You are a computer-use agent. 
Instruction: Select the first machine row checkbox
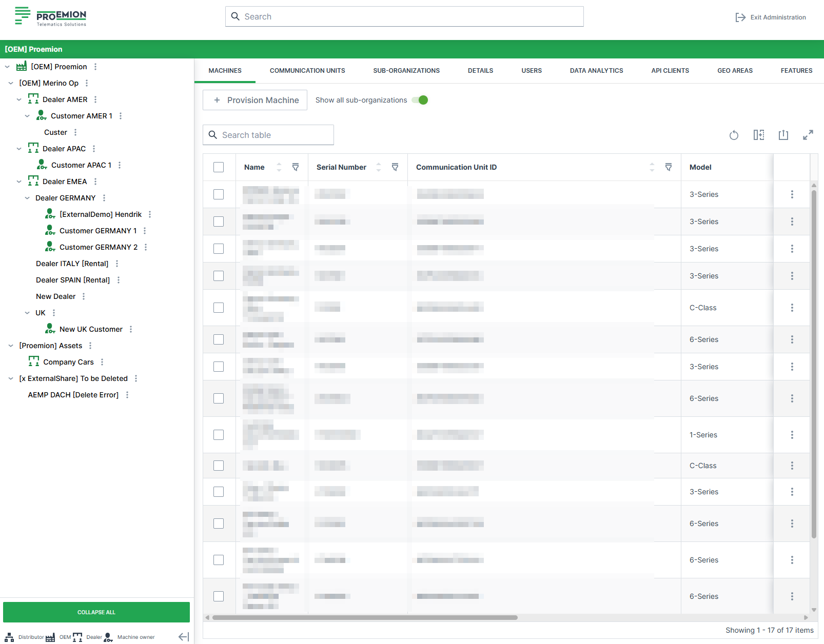219,194
